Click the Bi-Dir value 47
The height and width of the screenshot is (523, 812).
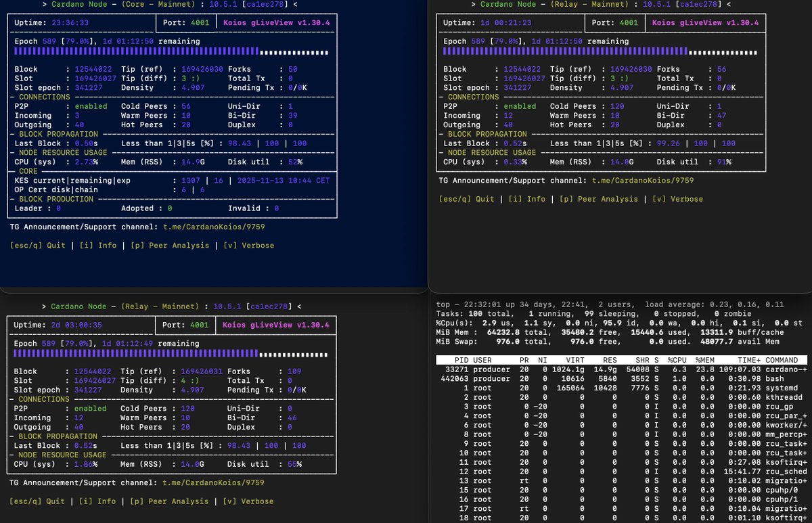click(721, 116)
